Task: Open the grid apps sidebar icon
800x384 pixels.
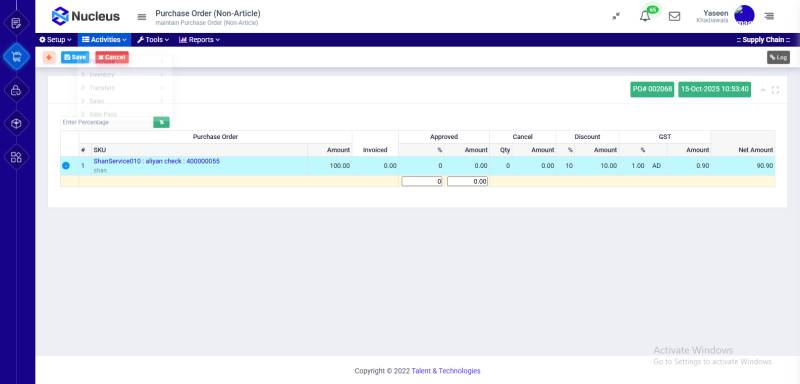Action: pyautogui.click(x=16, y=157)
